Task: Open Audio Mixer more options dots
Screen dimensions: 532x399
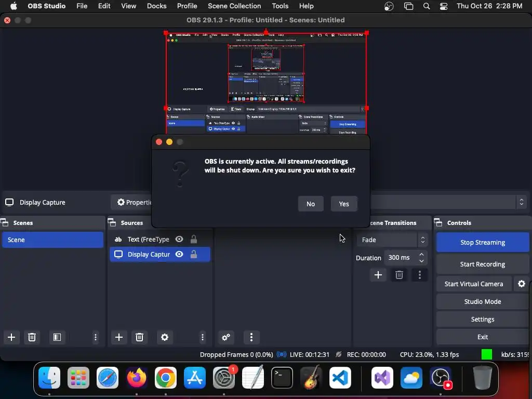Action: coord(251,337)
